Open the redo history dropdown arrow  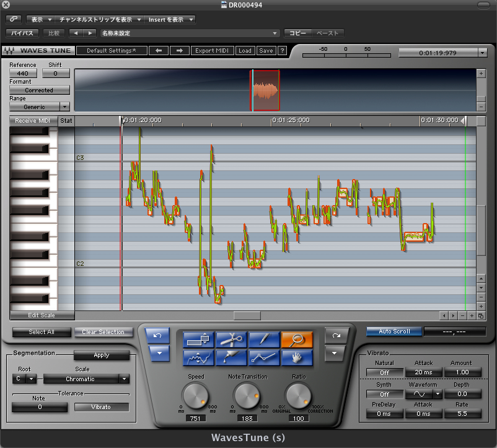pyautogui.click(x=335, y=353)
